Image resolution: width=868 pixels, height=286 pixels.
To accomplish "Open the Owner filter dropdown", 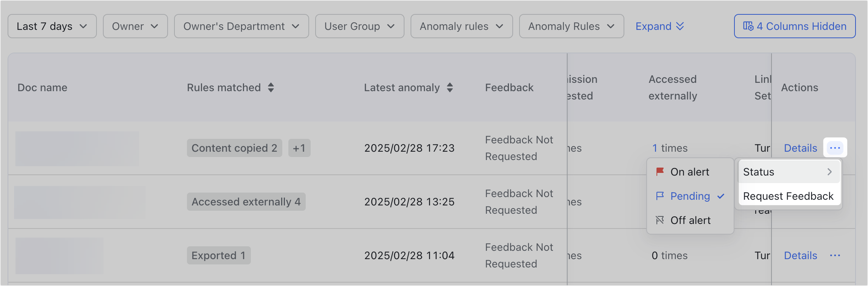I will (135, 26).
